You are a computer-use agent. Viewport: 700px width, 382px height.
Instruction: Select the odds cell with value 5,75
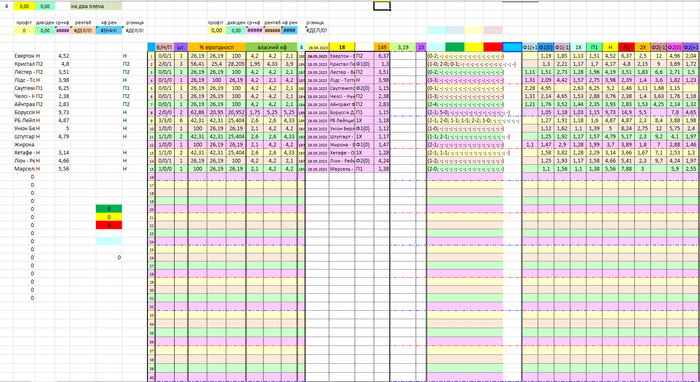point(675,129)
